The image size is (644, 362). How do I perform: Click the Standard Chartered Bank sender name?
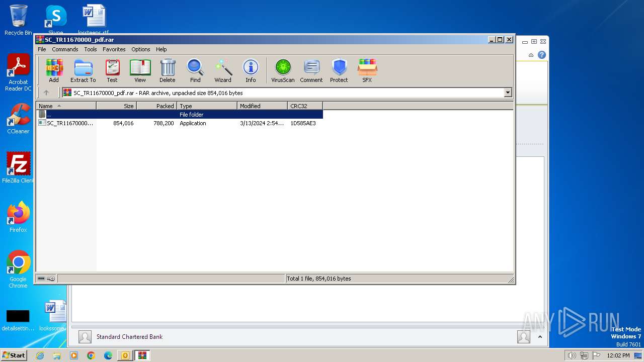(129, 337)
